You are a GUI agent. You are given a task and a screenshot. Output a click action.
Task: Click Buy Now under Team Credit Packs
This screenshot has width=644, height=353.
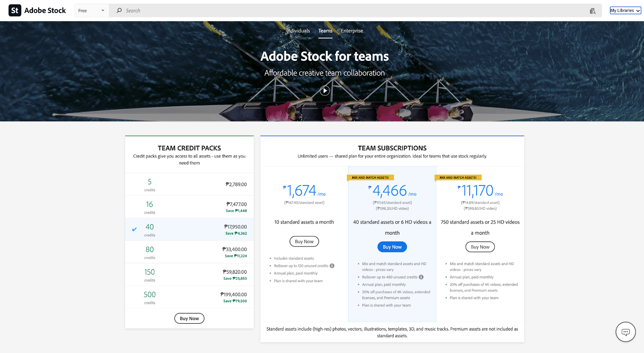tap(189, 318)
